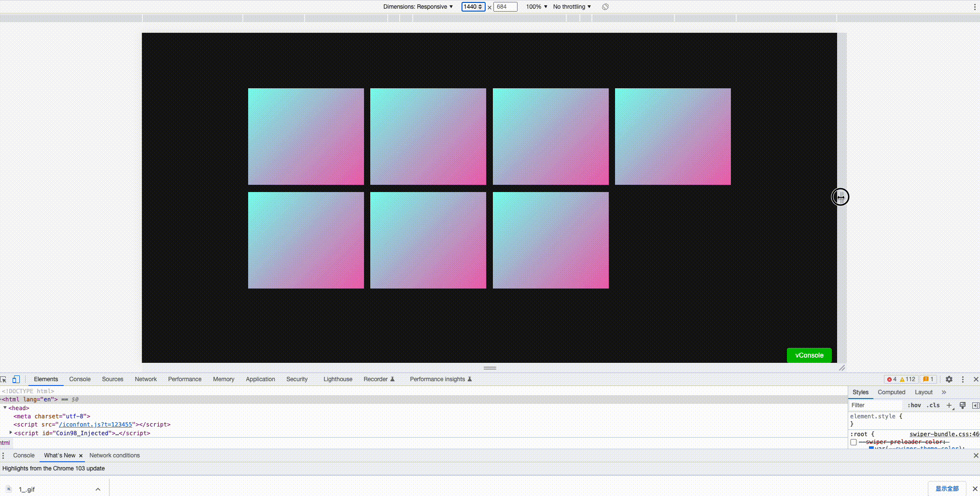
Task: Open the Security tab
Action: pyautogui.click(x=297, y=379)
